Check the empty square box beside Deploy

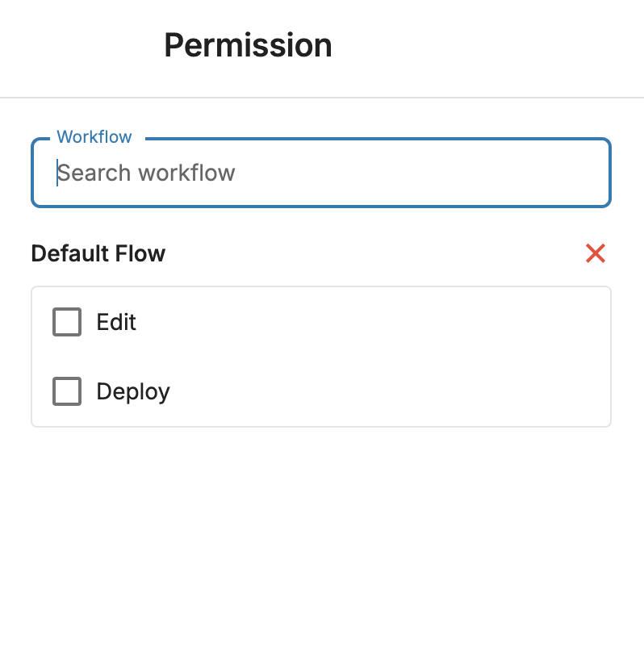tap(67, 391)
